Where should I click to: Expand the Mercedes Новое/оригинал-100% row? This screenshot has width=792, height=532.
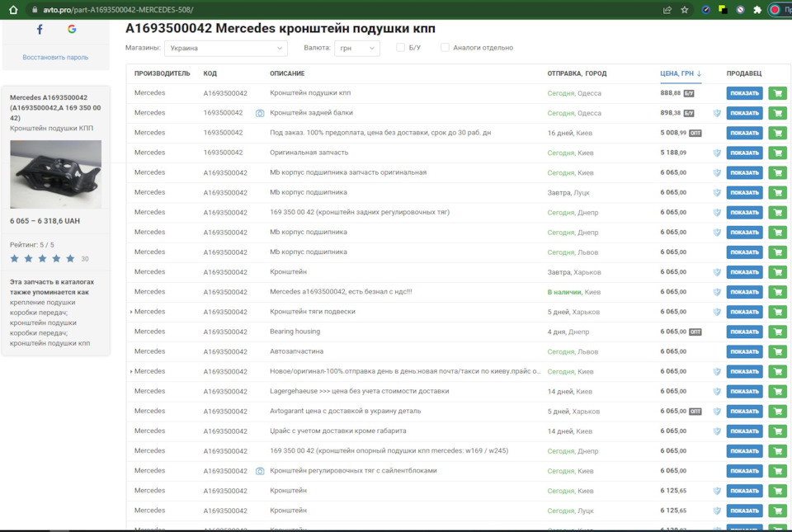click(131, 371)
